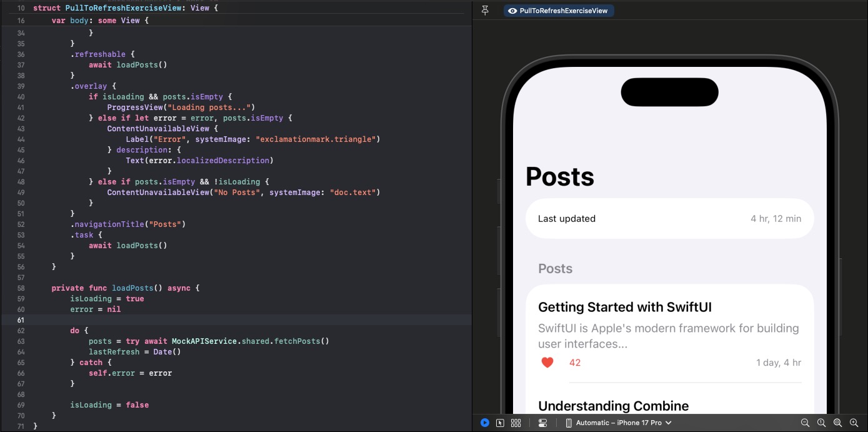868x432 pixels.
Task: Place cursor on empty line 61
Action: (250, 320)
